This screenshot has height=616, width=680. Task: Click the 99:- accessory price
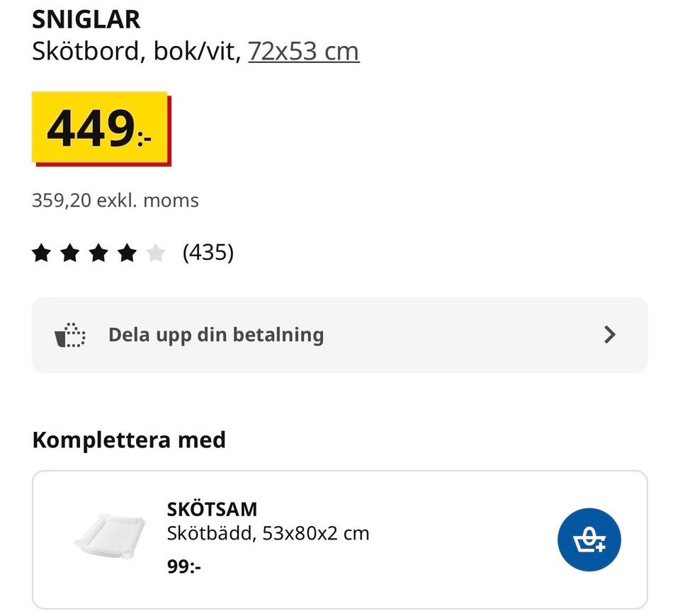184,566
